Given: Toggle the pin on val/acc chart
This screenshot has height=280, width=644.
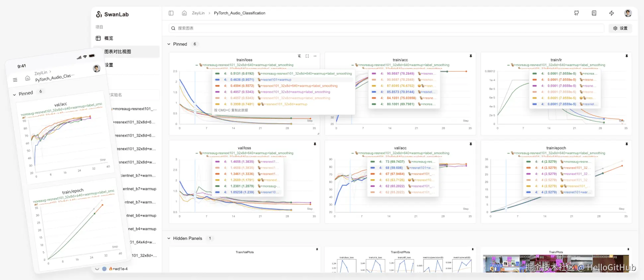Looking at the screenshot, I should [x=471, y=144].
